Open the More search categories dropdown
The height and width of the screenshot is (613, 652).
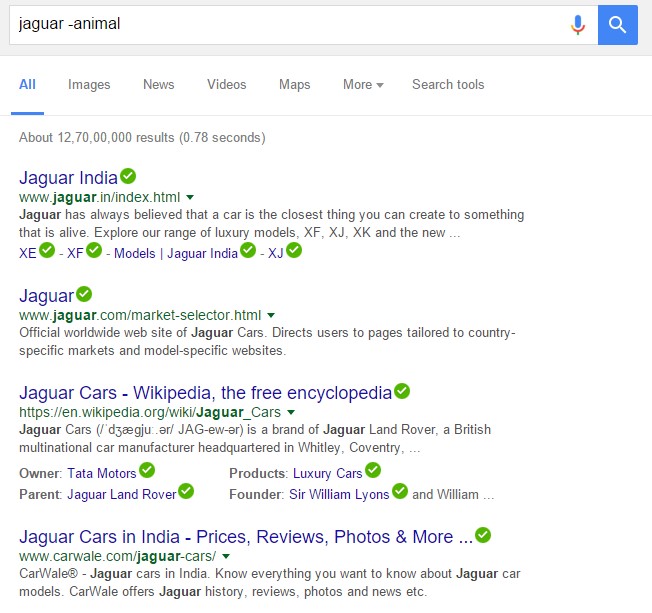[363, 84]
